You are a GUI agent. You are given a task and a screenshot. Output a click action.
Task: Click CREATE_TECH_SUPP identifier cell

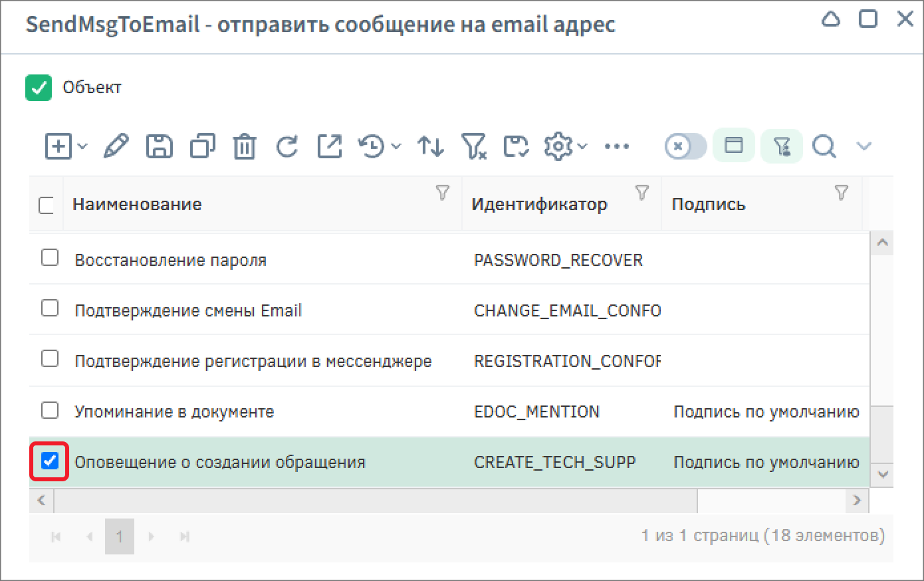tap(554, 462)
